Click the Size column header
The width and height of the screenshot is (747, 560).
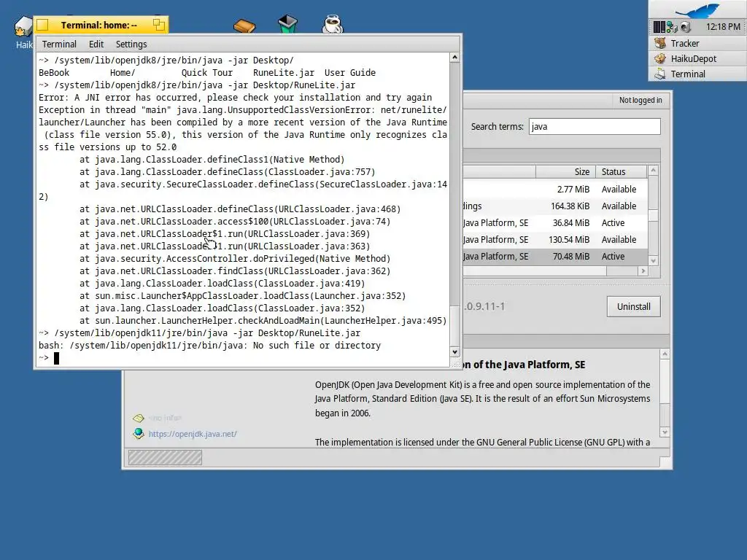pyautogui.click(x=565, y=171)
